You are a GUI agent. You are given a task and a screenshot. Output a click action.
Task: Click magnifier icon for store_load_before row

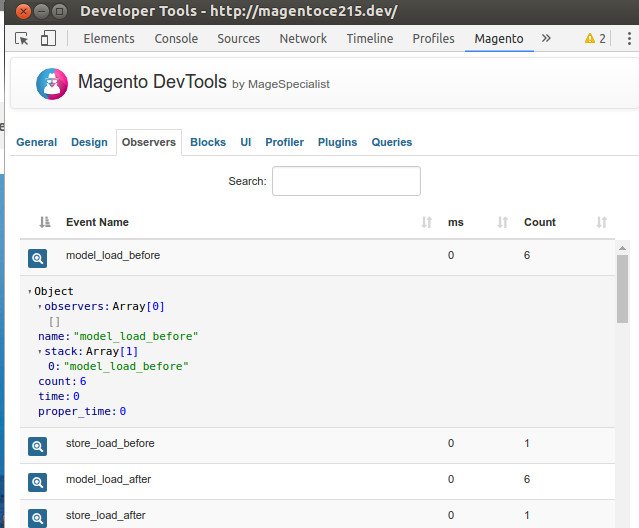[37, 446]
